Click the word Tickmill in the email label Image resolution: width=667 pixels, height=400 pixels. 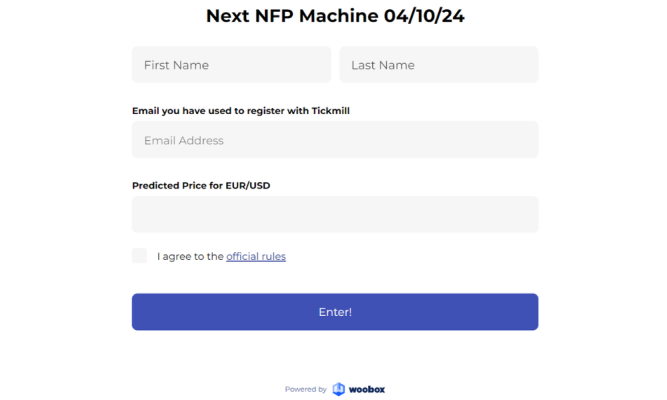click(331, 111)
